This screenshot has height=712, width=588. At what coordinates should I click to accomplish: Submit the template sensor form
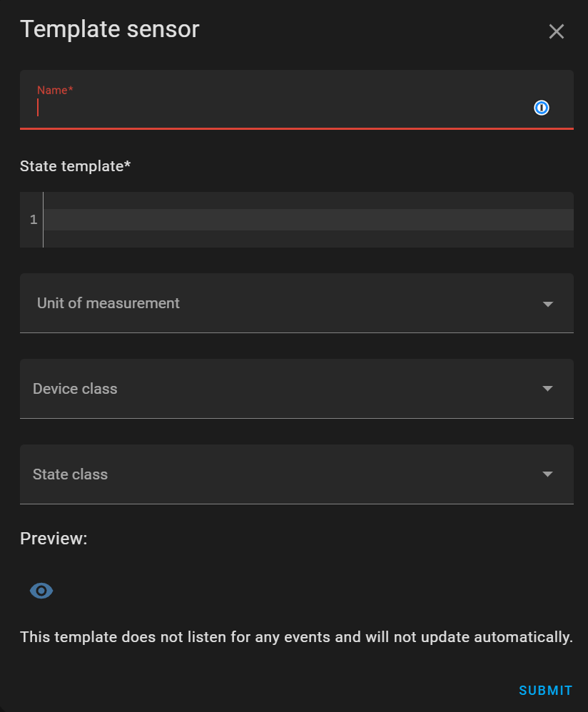(545, 690)
